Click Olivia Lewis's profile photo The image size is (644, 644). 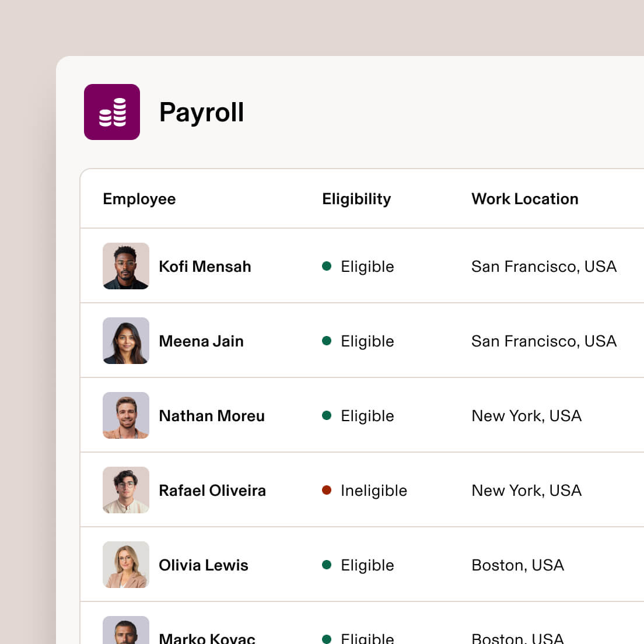tap(126, 565)
